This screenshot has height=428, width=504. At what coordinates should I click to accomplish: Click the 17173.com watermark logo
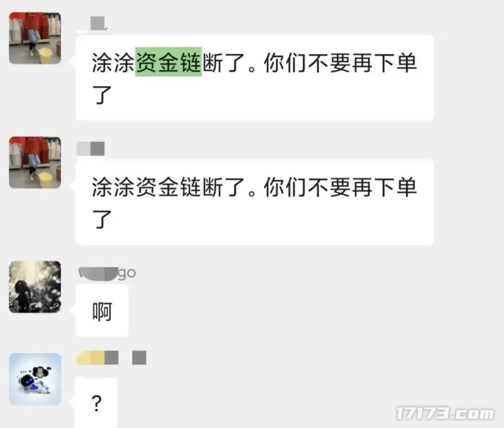pyautogui.click(x=445, y=413)
